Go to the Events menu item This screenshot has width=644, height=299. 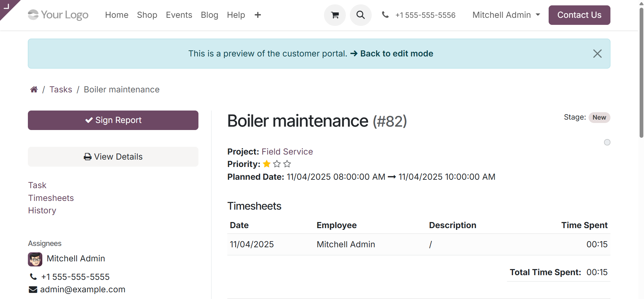179,15
